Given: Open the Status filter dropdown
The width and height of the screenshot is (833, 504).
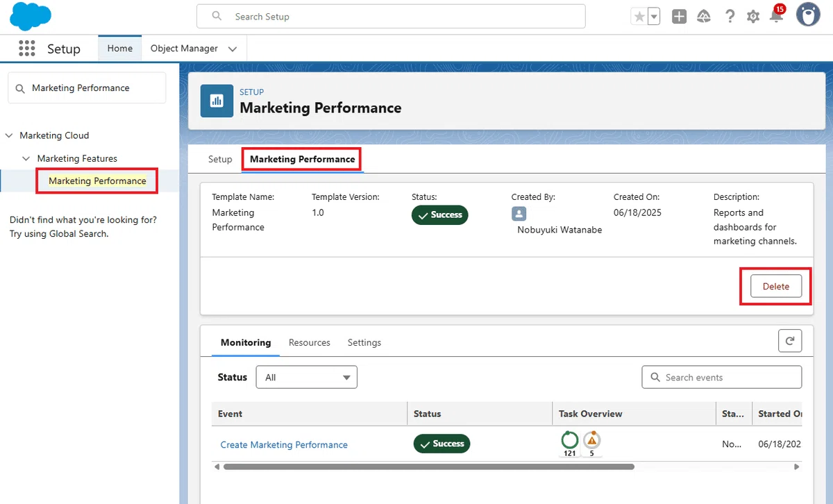Looking at the screenshot, I should (307, 377).
